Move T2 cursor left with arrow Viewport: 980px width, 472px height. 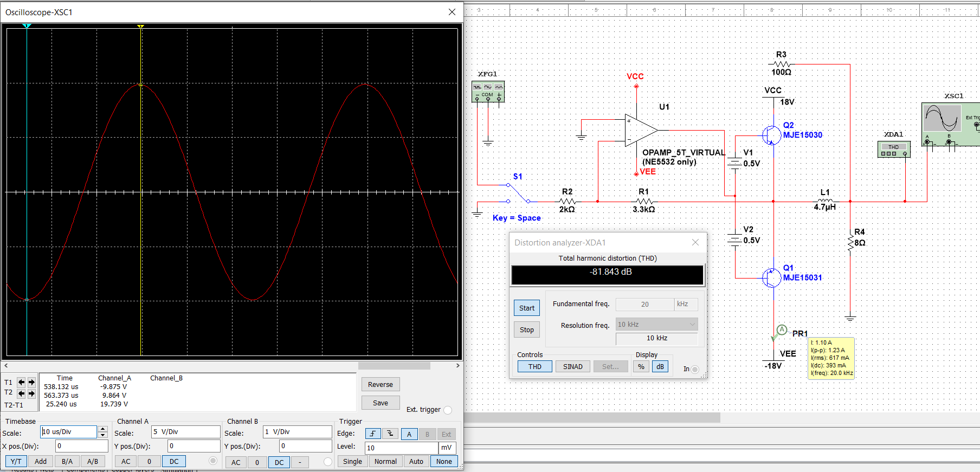point(21,393)
